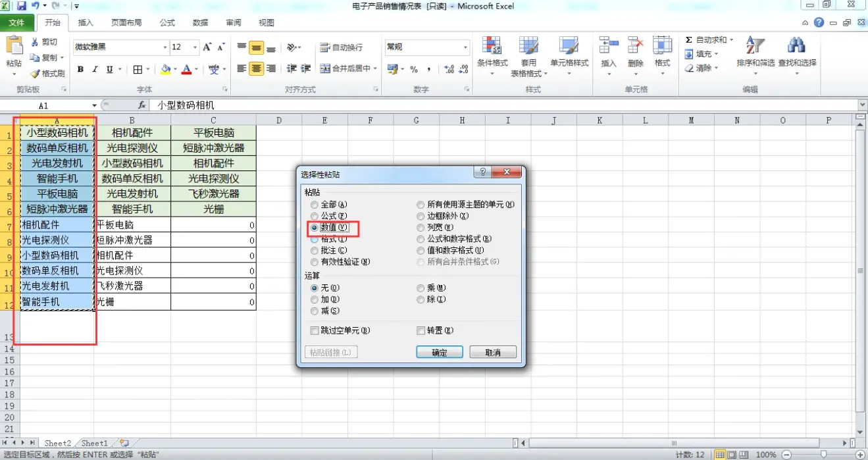Screen dimensions: 868x460
Task: Align text to the left
Action: click(242, 68)
